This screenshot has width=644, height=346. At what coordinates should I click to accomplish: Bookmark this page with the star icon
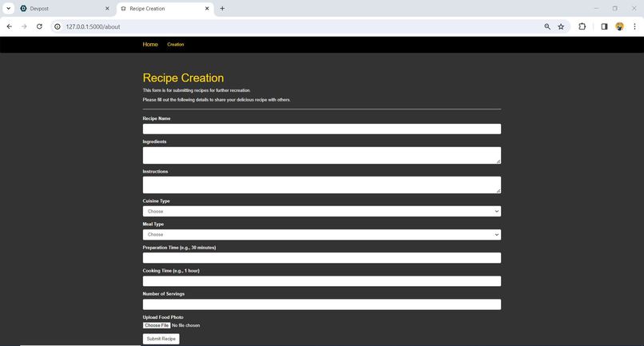(x=561, y=26)
